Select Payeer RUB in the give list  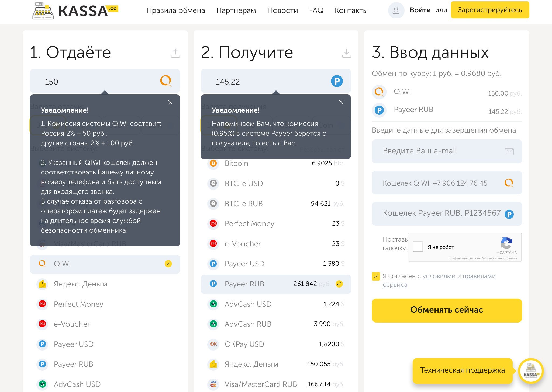point(105,364)
